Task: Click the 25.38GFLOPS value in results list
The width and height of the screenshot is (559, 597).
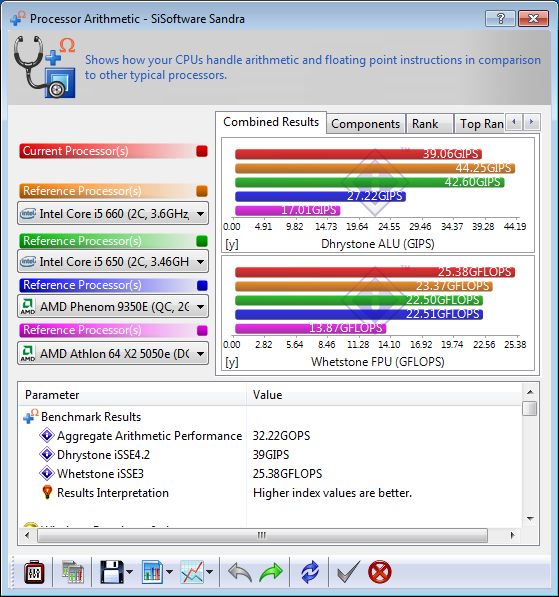Action: (x=287, y=474)
